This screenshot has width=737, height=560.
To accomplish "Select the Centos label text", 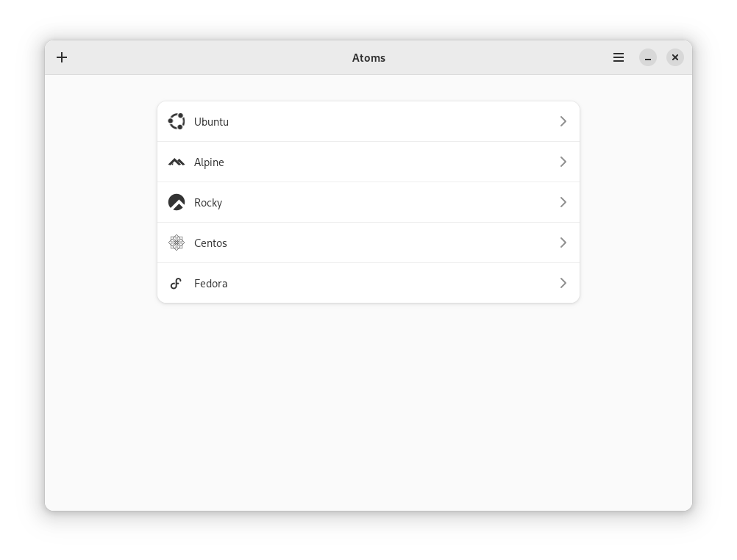I will coord(210,243).
